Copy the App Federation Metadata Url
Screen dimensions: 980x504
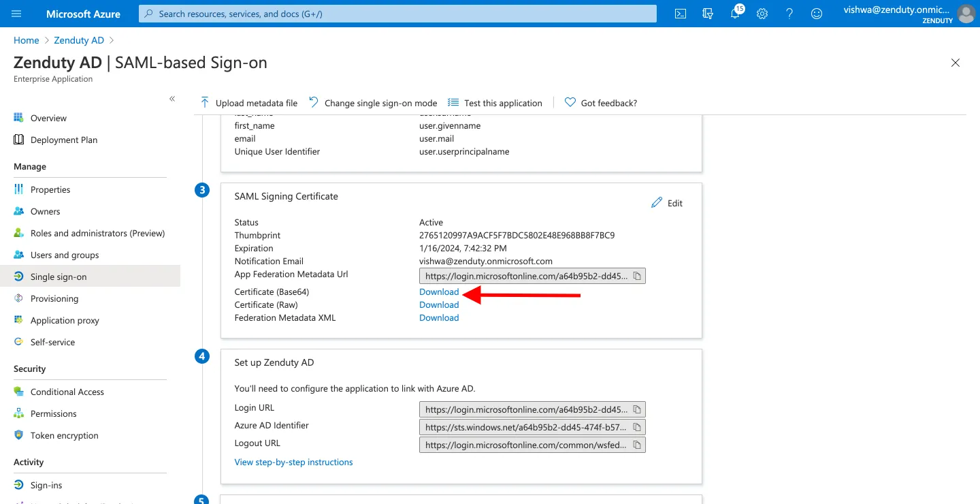[637, 276]
